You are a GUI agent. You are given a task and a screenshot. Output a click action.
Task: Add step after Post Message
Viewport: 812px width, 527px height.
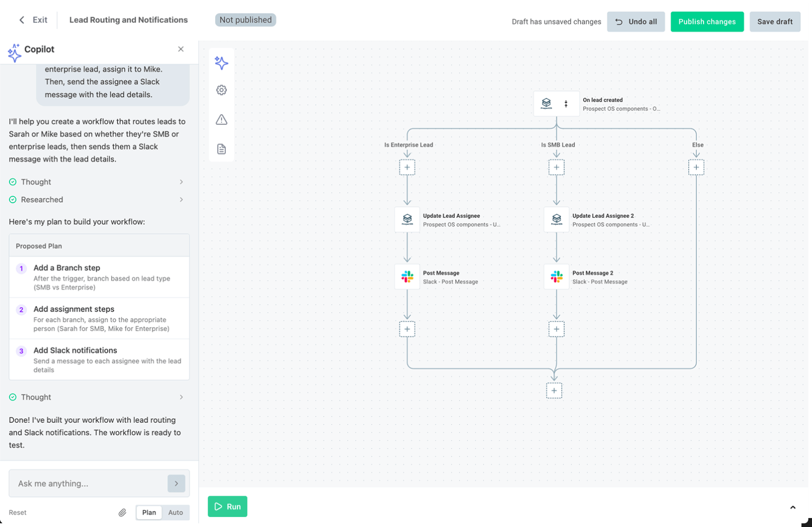click(407, 329)
